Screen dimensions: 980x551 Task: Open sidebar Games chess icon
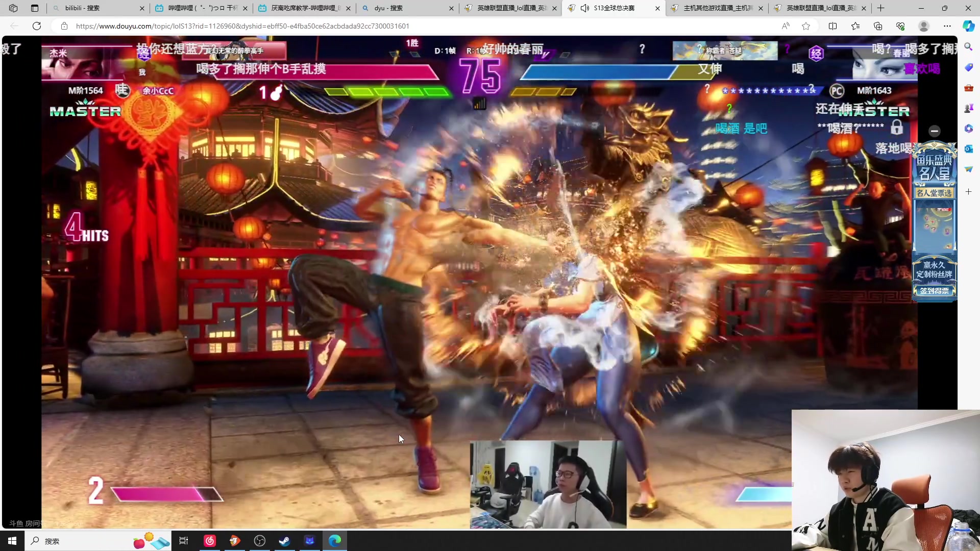(969, 108)
